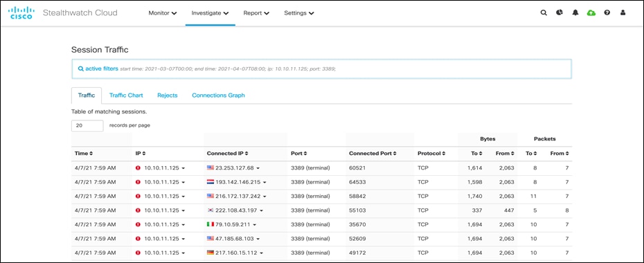Viewport: 644px width, 263px height.
Task: Expand dropdown arrow next to 193.142.146.215
Action: tap(265, 182)
